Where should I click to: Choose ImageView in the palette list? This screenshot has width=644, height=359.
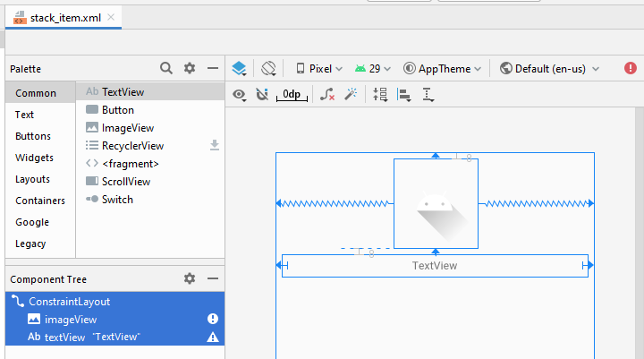(x=150, y=128)
